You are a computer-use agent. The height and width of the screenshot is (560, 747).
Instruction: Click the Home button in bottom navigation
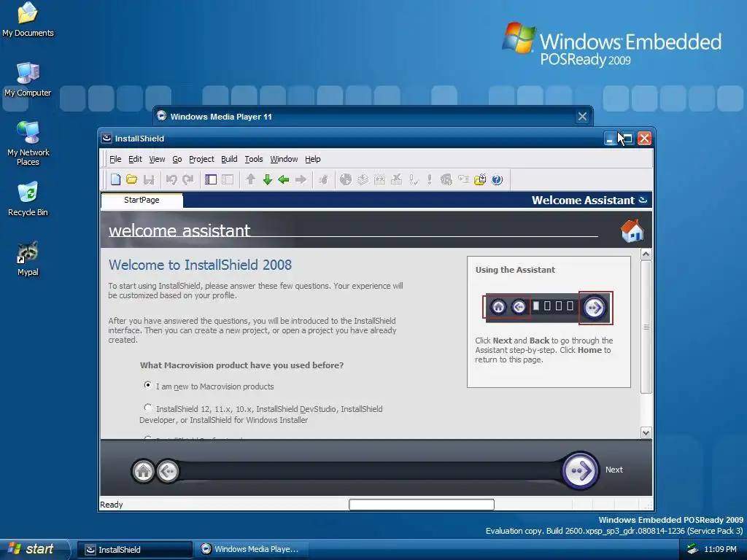tap(143, 472)
